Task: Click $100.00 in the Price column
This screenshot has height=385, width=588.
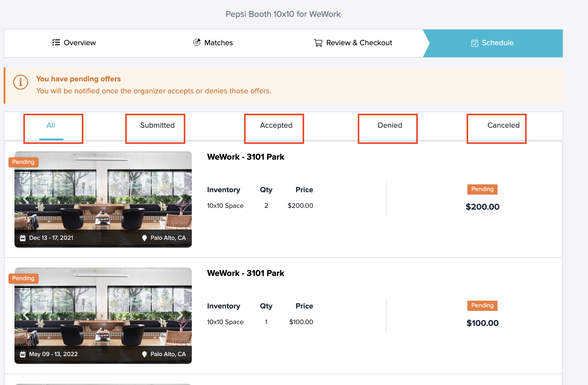Action: pyautogui.click(x=301, y=322)
